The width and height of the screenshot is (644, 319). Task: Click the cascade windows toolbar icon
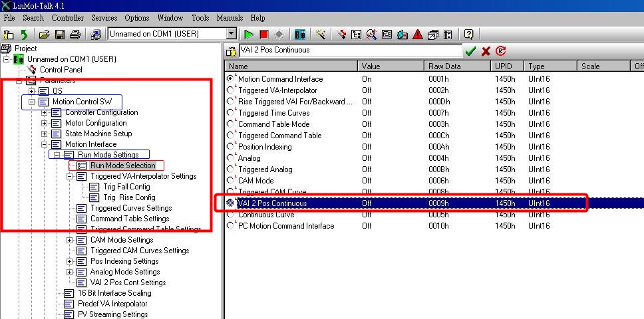[x=433, y=35]
